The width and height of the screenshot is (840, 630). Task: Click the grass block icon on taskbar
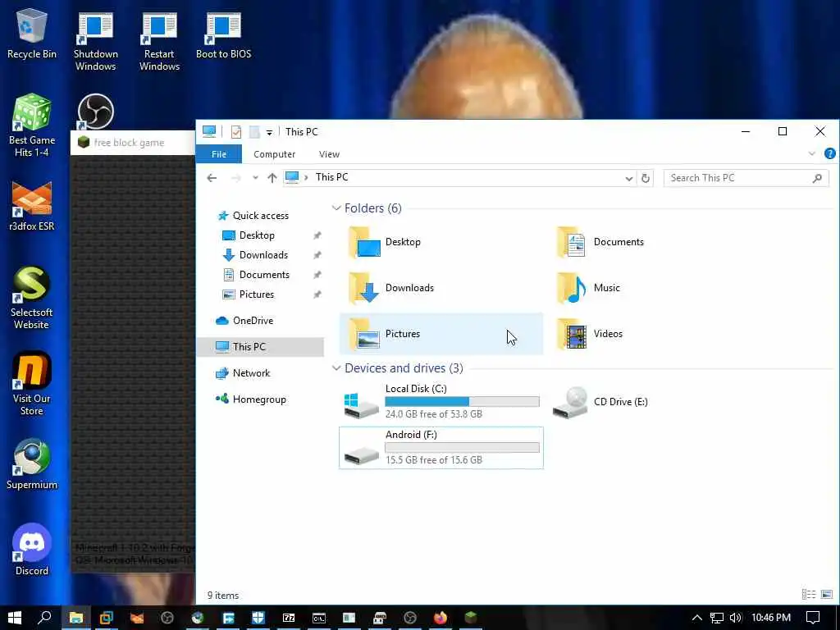(x=471, y=618)
